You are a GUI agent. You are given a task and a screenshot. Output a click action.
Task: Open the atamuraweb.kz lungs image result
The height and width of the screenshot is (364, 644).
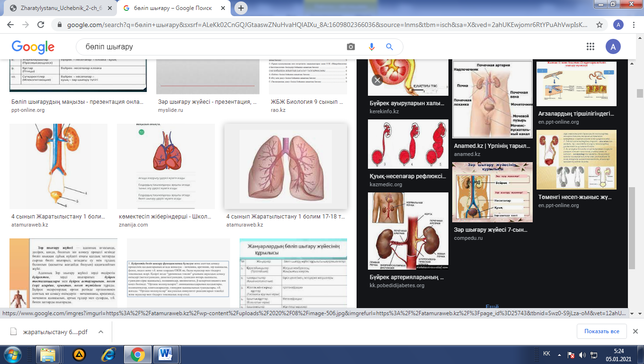click(x=286, y=167)
